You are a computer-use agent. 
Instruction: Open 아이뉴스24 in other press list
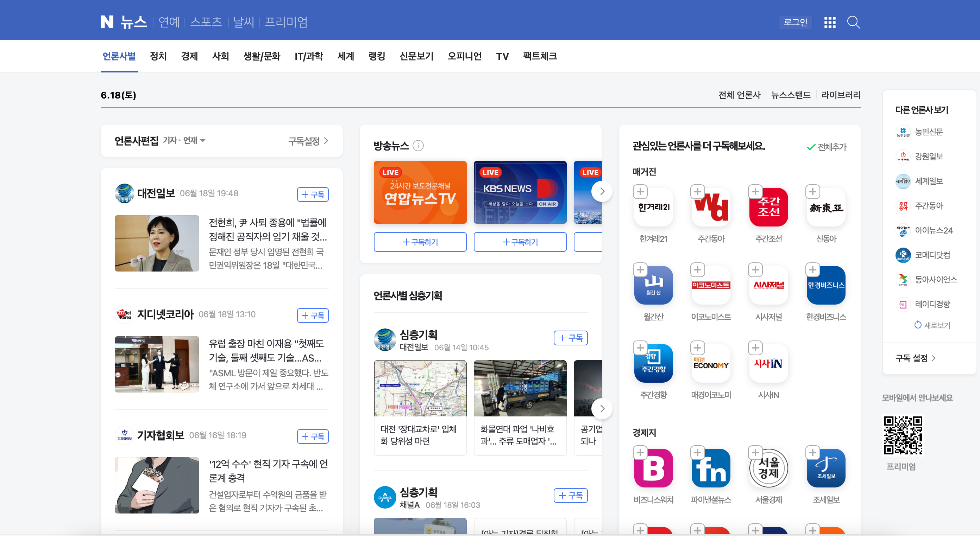[x=924, y=230]
